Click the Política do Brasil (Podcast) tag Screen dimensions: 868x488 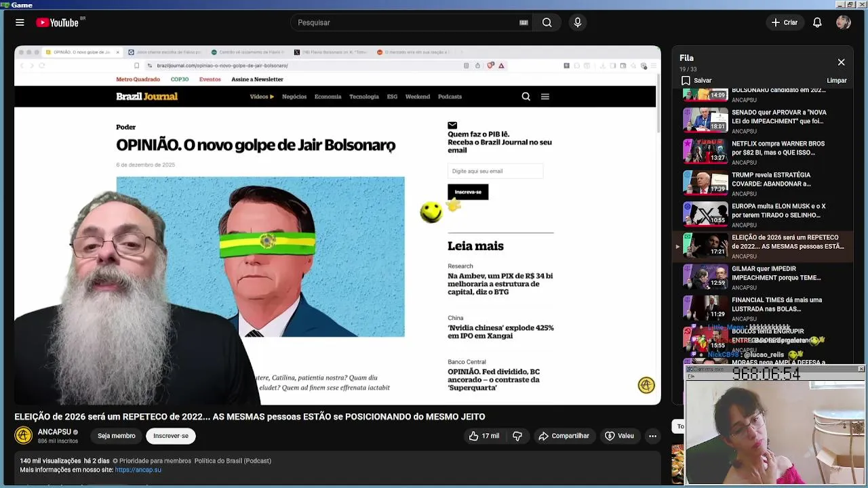tap(233, 461)
